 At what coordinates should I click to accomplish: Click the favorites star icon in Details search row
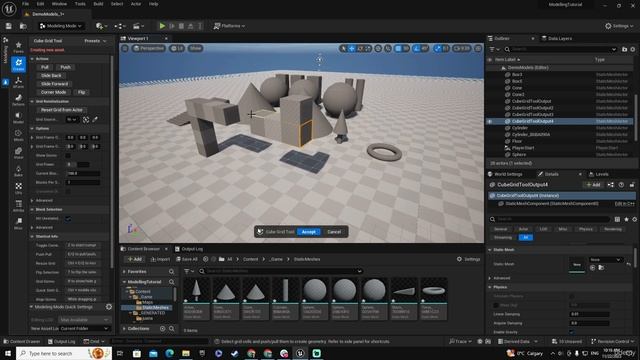[x=626, y=219]
